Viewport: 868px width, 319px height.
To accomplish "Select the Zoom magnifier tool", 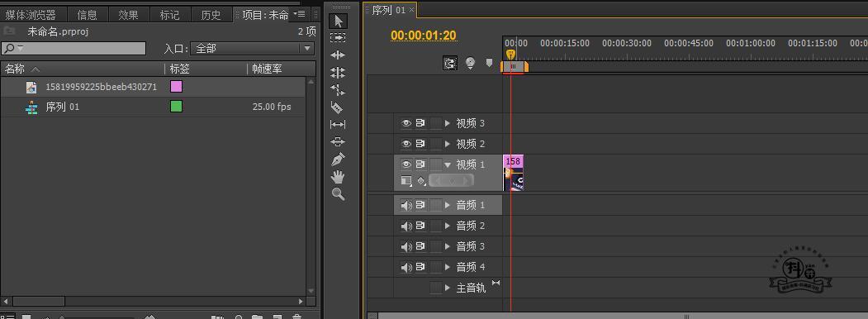I will click(x=338, y=194).
